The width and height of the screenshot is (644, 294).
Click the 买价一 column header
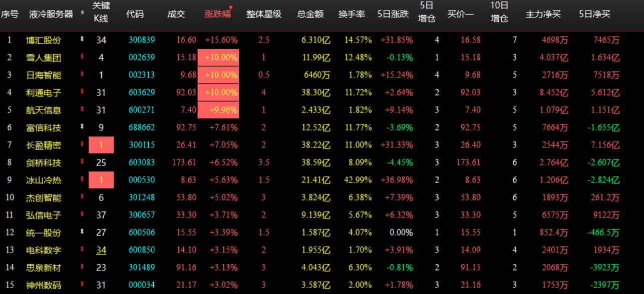[460, 14]
